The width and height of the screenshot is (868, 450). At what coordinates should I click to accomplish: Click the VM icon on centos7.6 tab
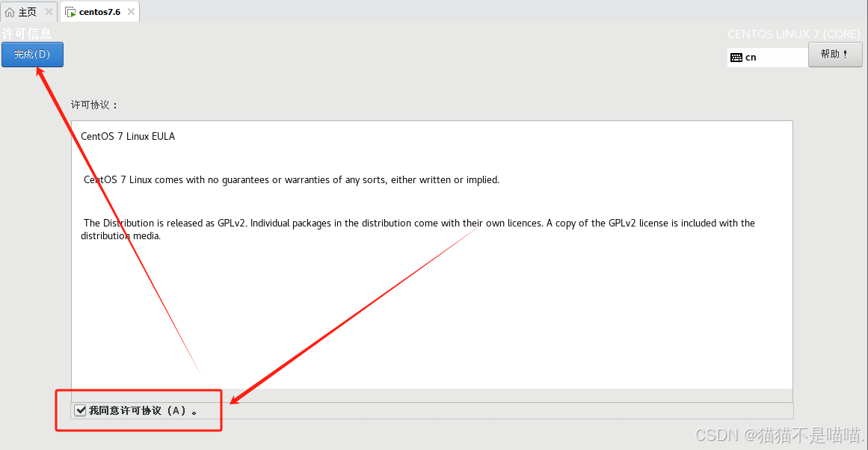click(70, 12)
